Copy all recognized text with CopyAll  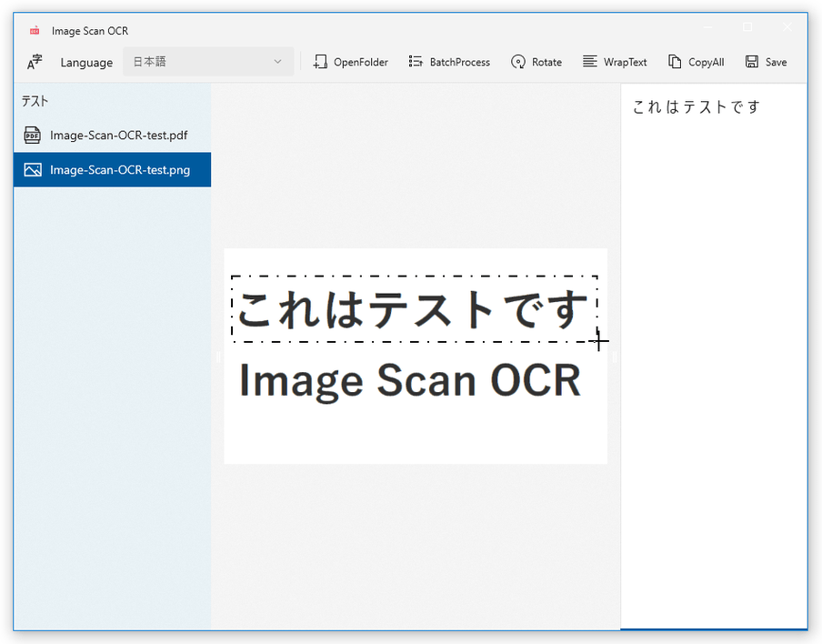coord(706,62)
